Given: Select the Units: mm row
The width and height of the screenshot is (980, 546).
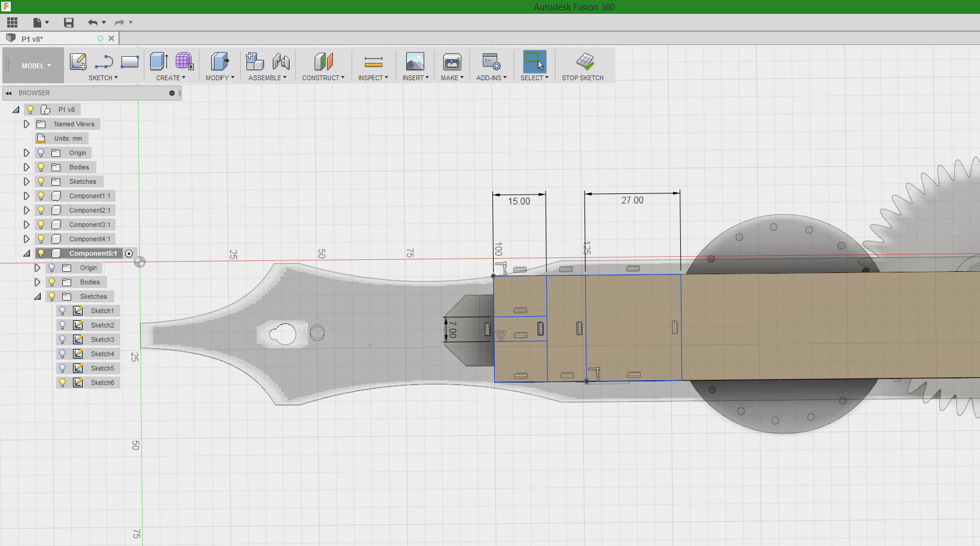Looking at the screenshot, I should (61, 138).
